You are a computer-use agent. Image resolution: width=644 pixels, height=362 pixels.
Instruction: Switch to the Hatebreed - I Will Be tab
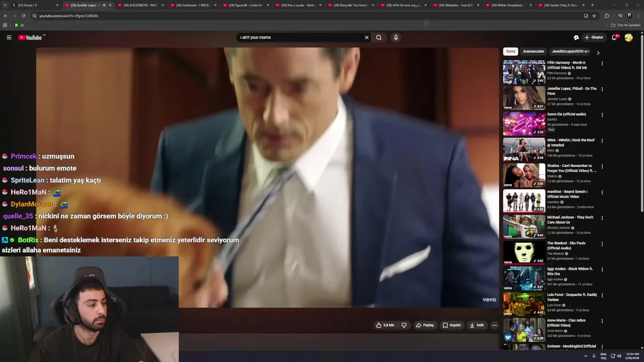tap(194, 5)
